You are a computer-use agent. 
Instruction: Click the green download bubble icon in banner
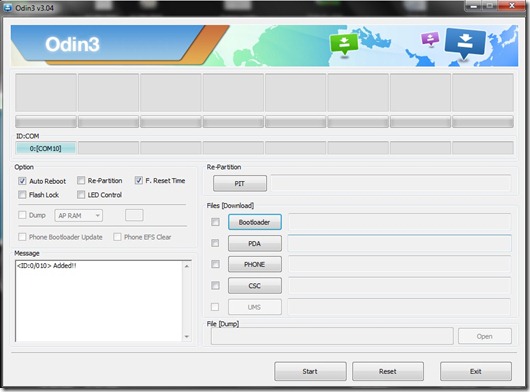point(344,44)
